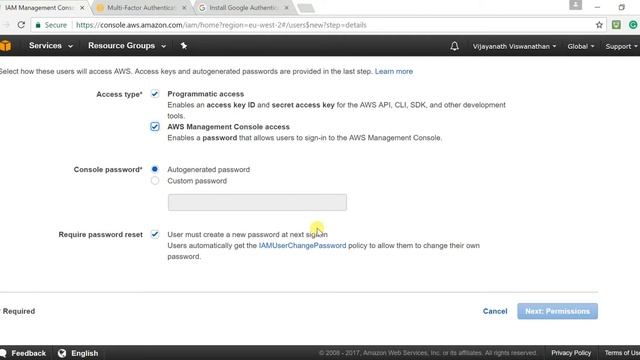Select Custom password radio button
The width and height of the screenshot is (640, 360).
155,181
